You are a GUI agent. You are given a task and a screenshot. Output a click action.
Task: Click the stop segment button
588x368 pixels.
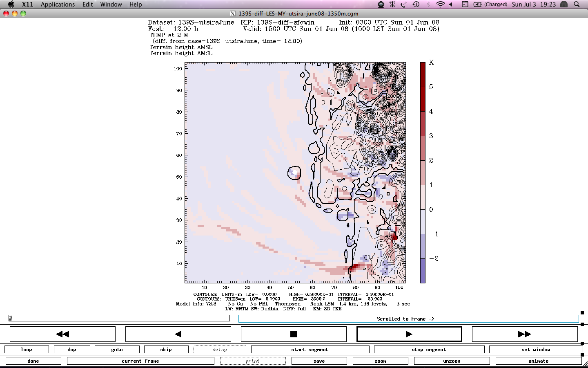pos(429,350)
